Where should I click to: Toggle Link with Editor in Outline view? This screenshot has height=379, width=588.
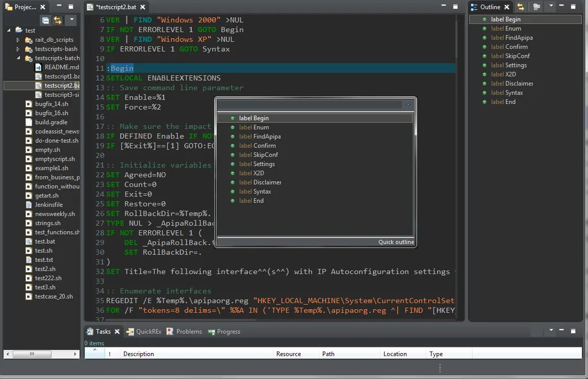[521, 7]
